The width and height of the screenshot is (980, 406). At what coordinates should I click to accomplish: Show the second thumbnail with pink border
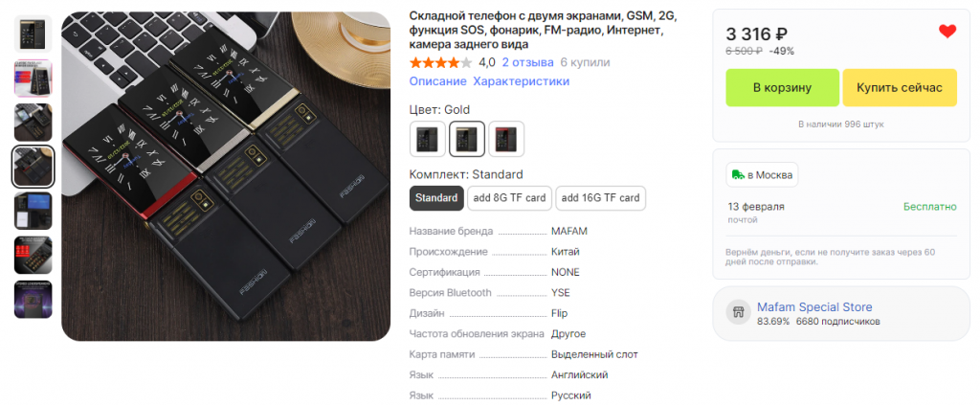[x=33, y=79]
